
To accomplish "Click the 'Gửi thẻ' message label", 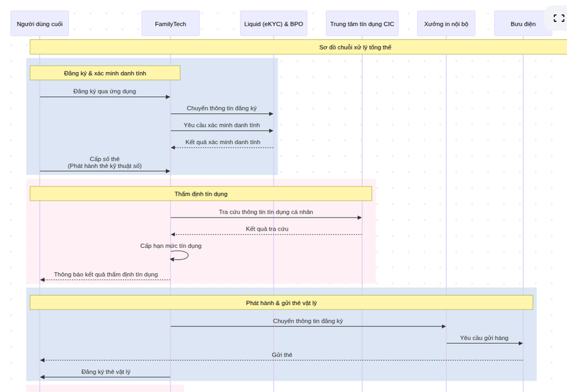I will 282,355.
